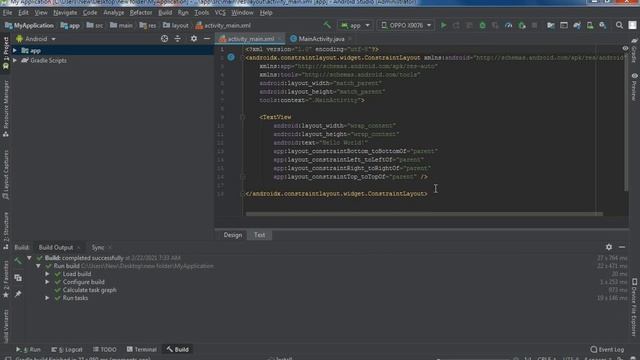Toggle the Project side tab

click(5, 53)
